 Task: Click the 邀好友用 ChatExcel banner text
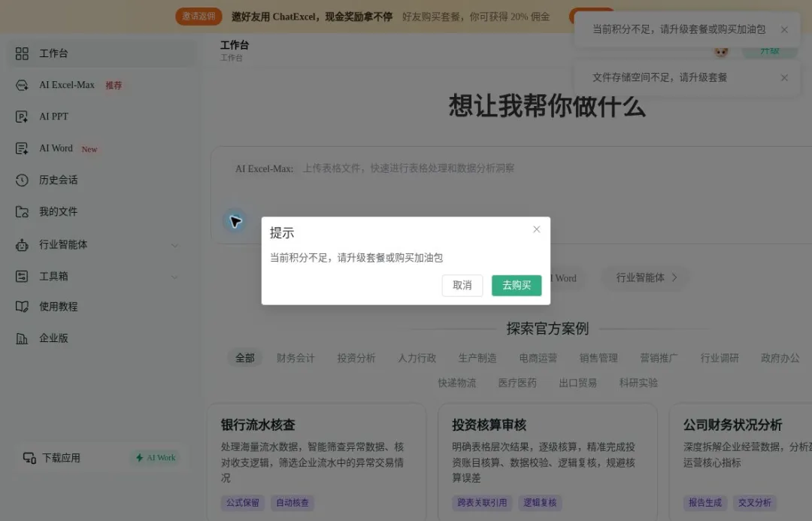pyautogui.click(x=312, y=17)
